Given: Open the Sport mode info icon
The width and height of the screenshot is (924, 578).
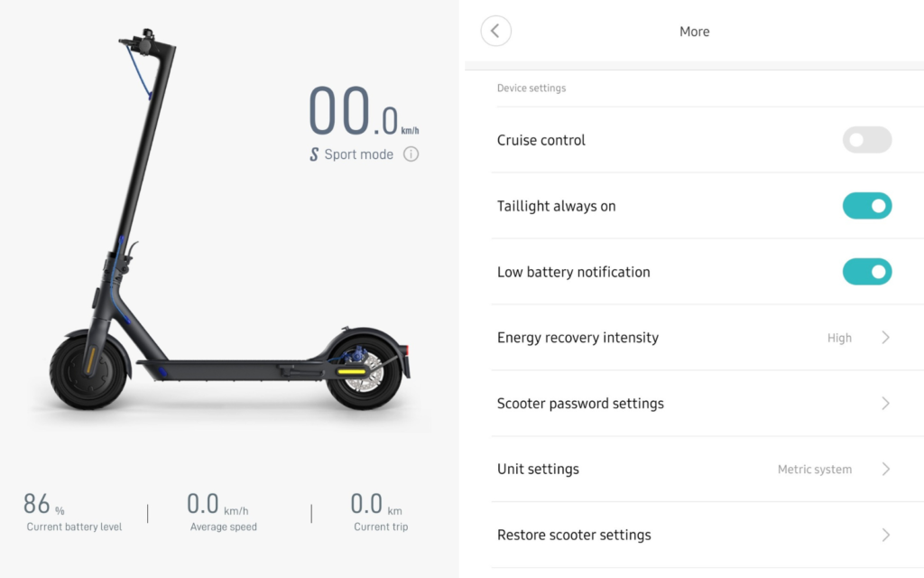Looking at the screenshot, I should click(x=411, y=154).
